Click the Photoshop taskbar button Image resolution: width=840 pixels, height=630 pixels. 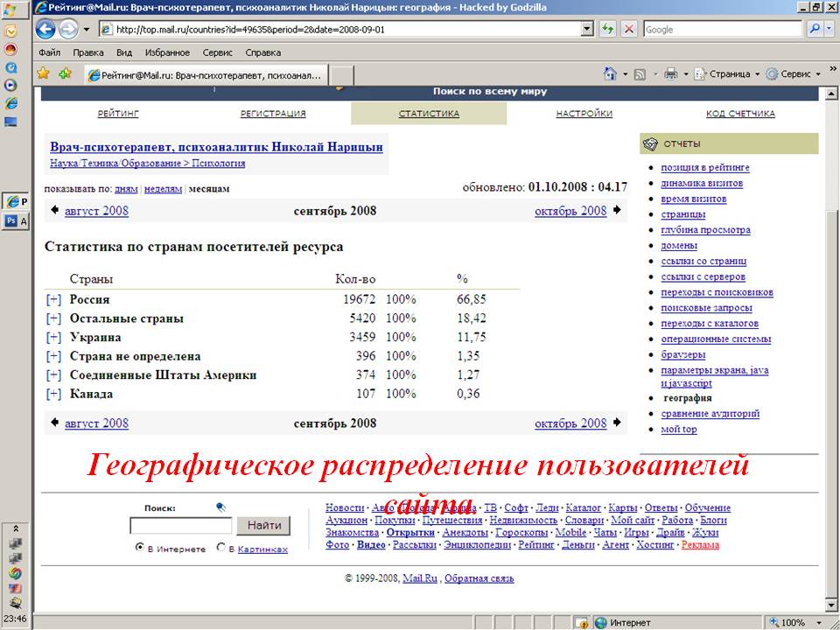[16, 220]
